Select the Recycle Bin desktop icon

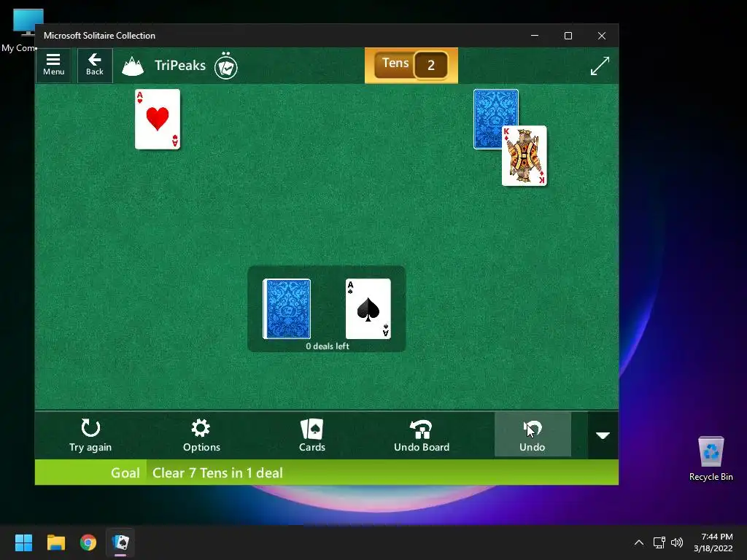point(711,459)
